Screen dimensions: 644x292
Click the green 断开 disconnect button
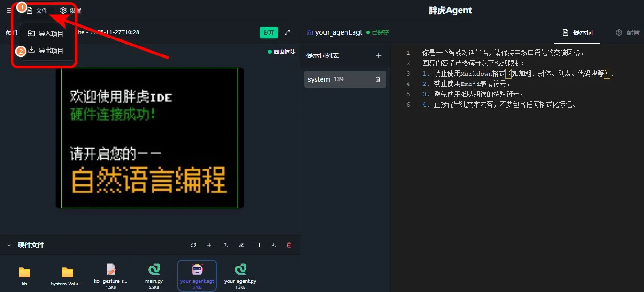click(268, 32)
